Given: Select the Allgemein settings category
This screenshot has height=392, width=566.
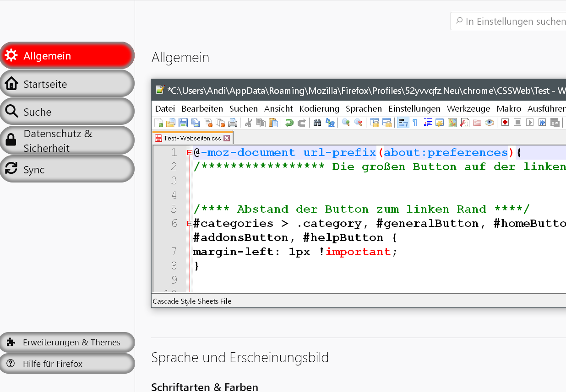Looking at the screenshot, I should coord(67,55).
